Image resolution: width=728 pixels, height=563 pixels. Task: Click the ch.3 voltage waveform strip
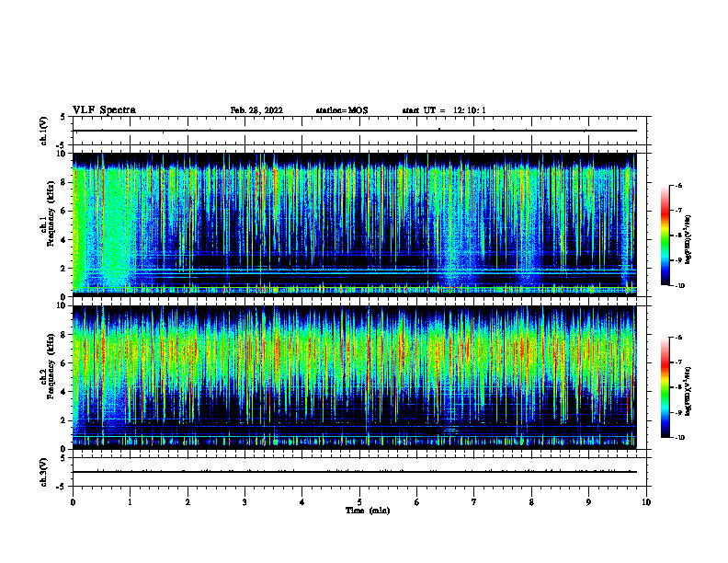(x=359, y=472)
